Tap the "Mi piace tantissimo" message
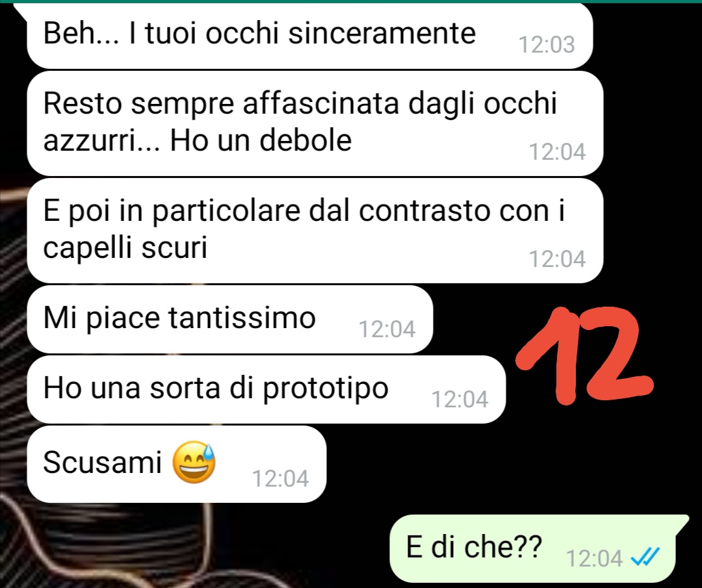 click(x=229, y=320)
